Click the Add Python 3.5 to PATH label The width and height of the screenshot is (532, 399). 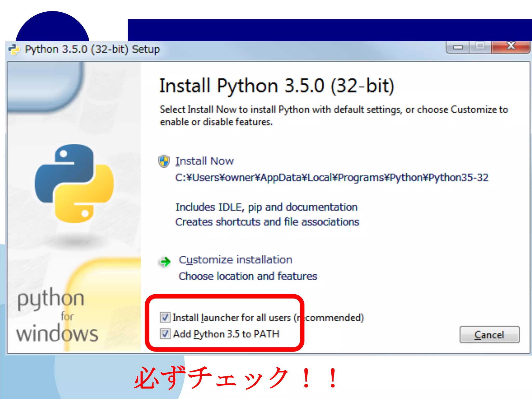(x=226, y=334)
